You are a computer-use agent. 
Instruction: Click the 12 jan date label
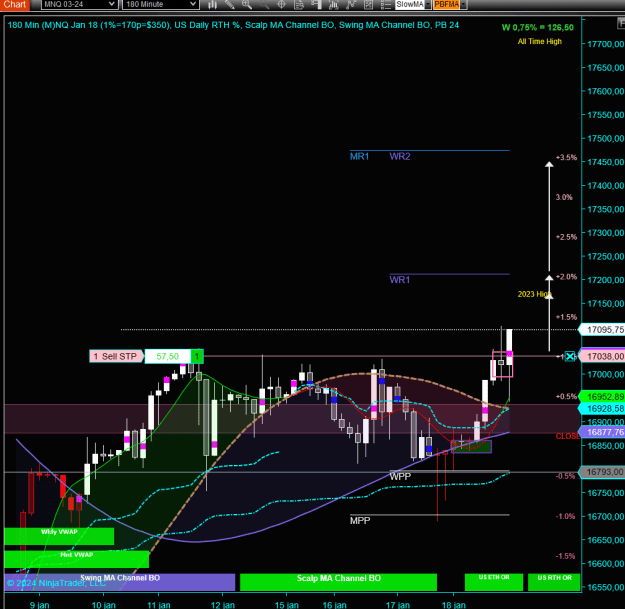(x=222, y=605)
